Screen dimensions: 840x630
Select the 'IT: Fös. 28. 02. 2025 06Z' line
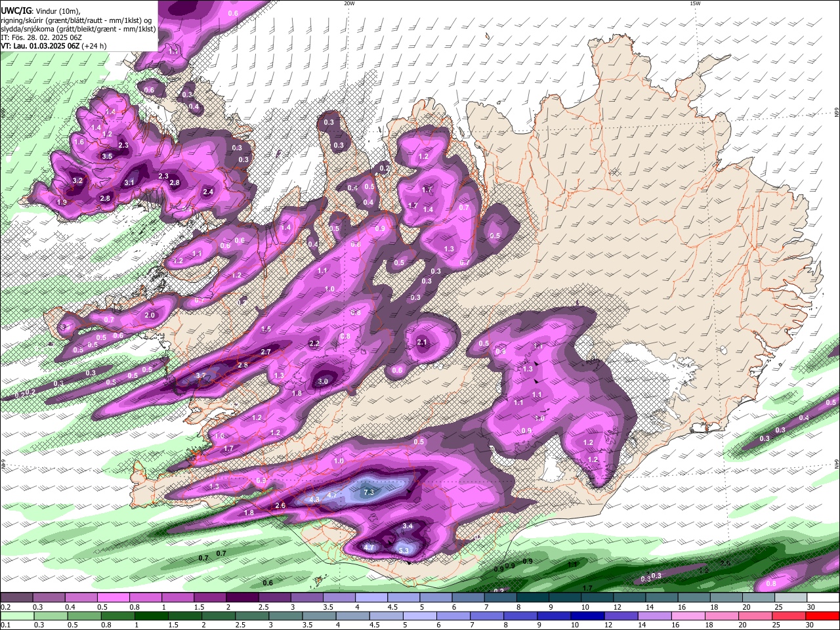pos(41,37)
